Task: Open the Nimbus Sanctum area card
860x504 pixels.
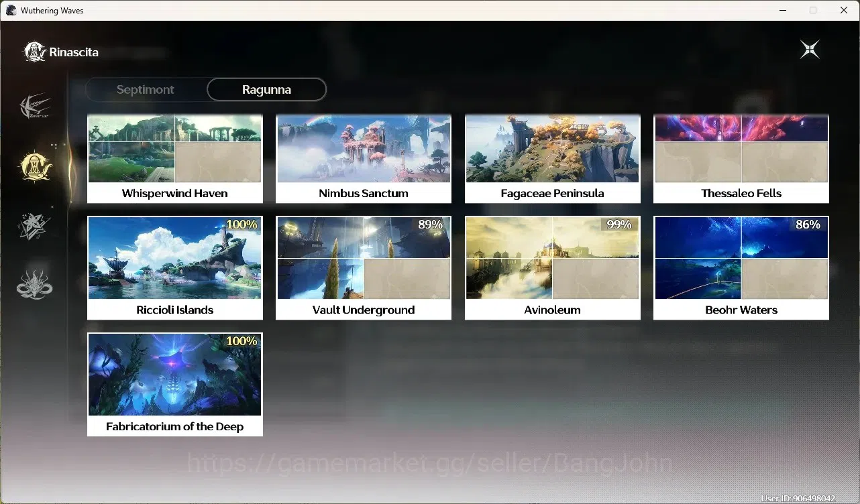Action: tap(364, 159)
